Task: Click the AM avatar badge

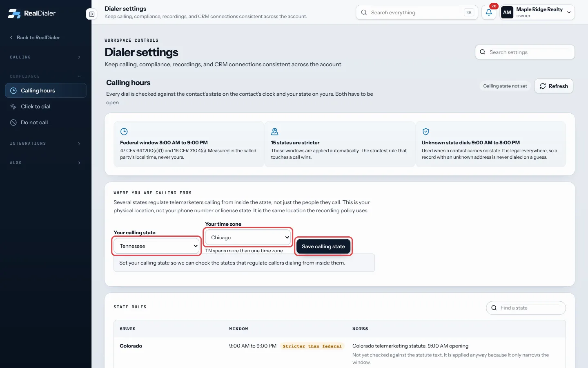Action: [507, 12]
